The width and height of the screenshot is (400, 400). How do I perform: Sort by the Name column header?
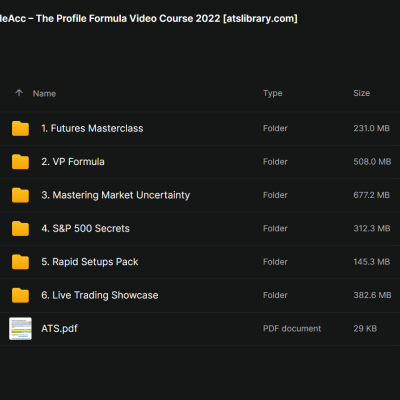44,94
